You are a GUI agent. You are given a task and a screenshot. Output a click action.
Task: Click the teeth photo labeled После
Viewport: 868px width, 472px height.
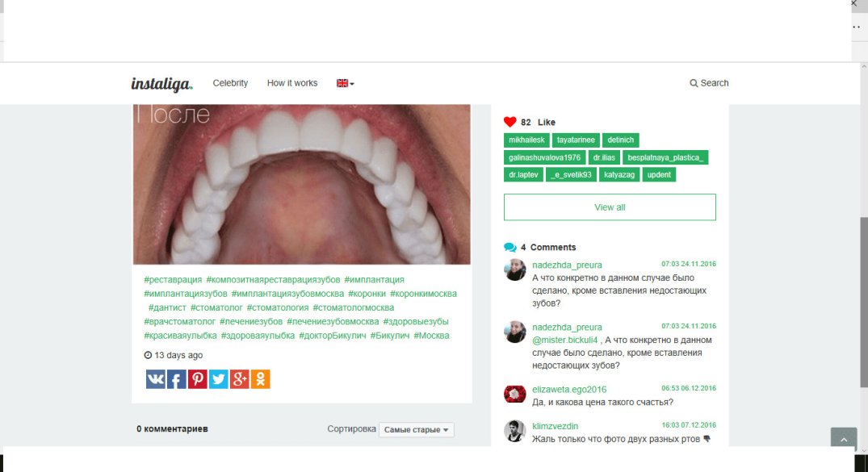(302, 184)
